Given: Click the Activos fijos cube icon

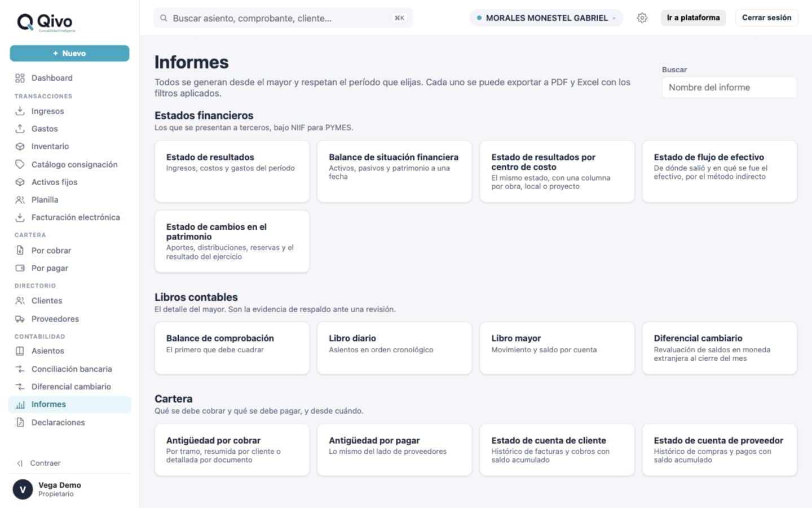Looking at the screenshot, I should pos(20,182).
